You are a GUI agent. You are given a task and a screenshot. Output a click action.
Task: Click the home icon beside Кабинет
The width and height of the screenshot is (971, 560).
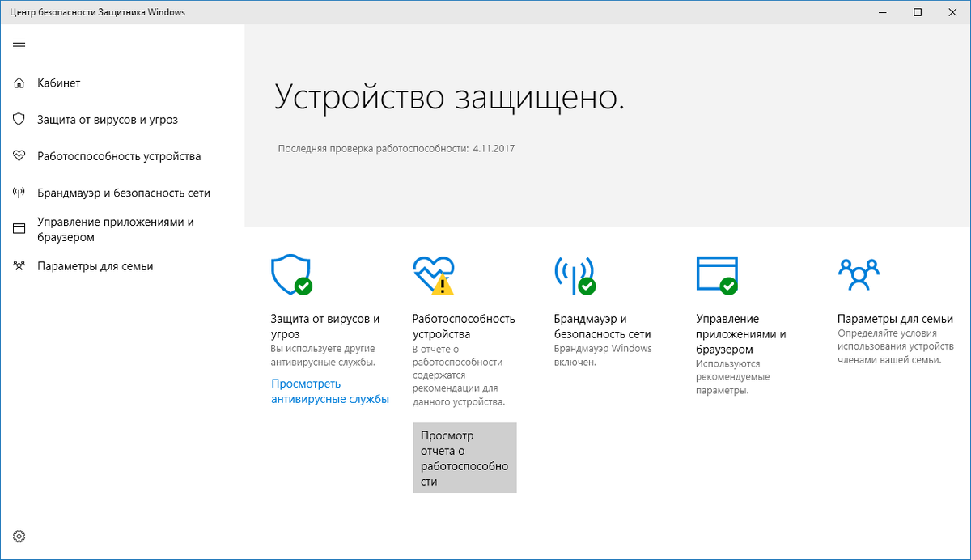coord(19,83)
